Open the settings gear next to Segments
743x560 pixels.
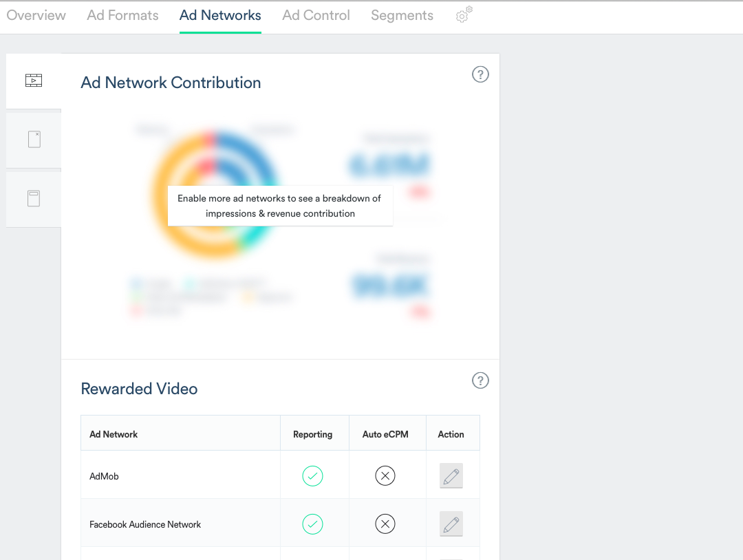pos(464,15)
